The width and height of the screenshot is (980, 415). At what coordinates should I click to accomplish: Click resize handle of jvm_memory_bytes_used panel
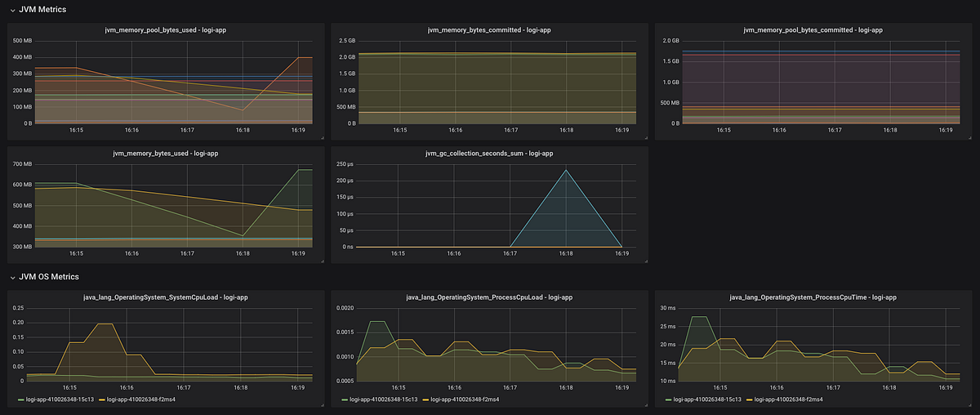(x=321, y=261)
